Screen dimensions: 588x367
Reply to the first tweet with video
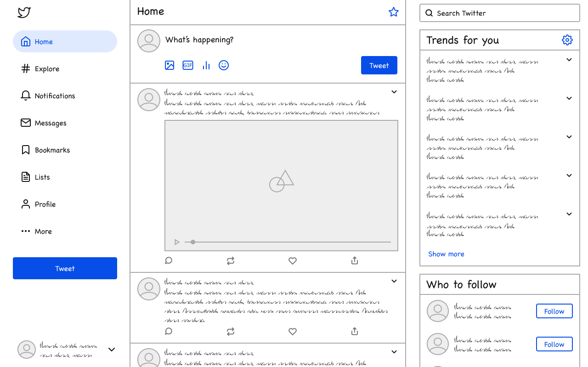[169, 260]
